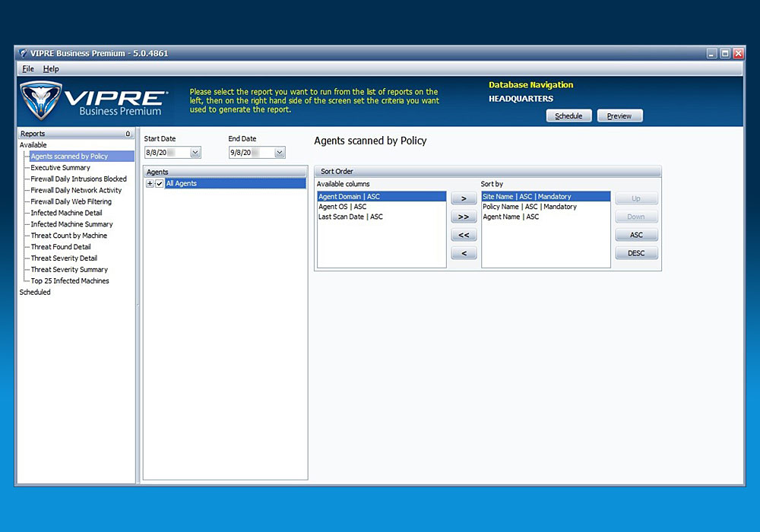Open the End Date dropdown calendar
This screenshot has height=532, width=760.
pos(279,153)
